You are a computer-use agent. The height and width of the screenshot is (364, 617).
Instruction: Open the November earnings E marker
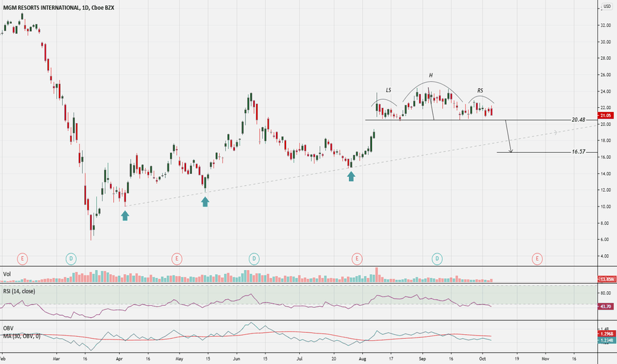pos(537,259)
